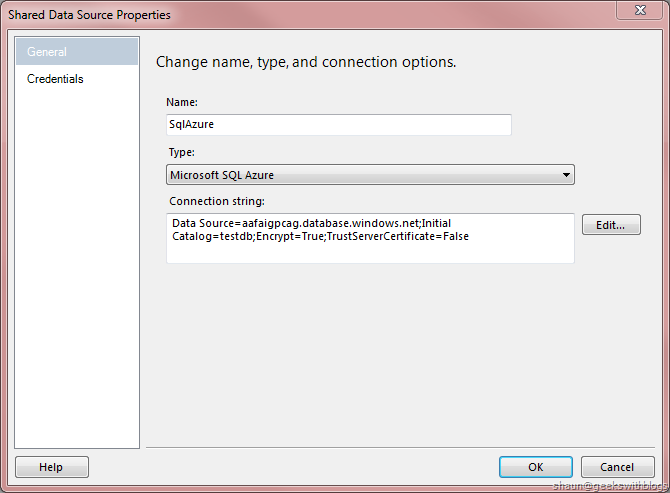Click the Name field containing SqlAzure

[338, 125]
